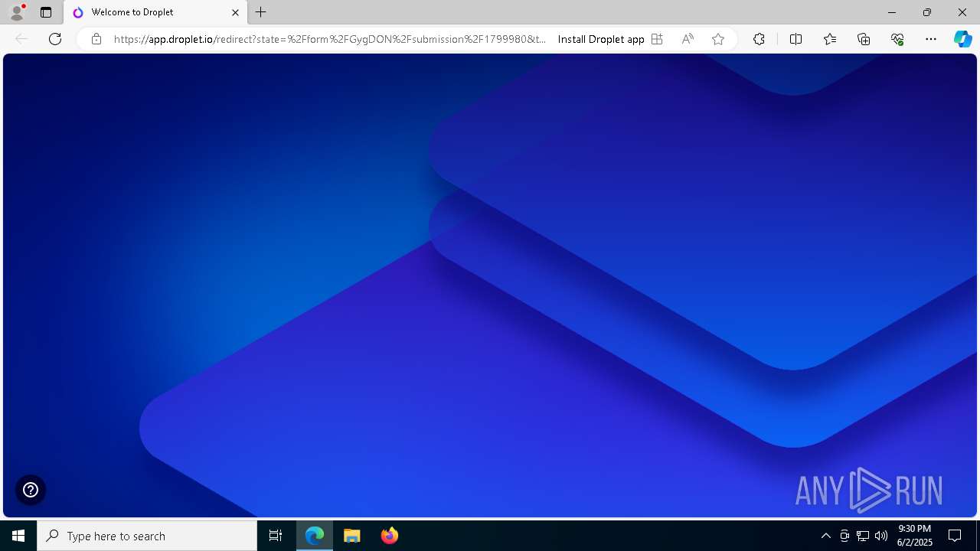Open Droplet help question mark button
Screen dimensions: 980x551
pos(31,490)
